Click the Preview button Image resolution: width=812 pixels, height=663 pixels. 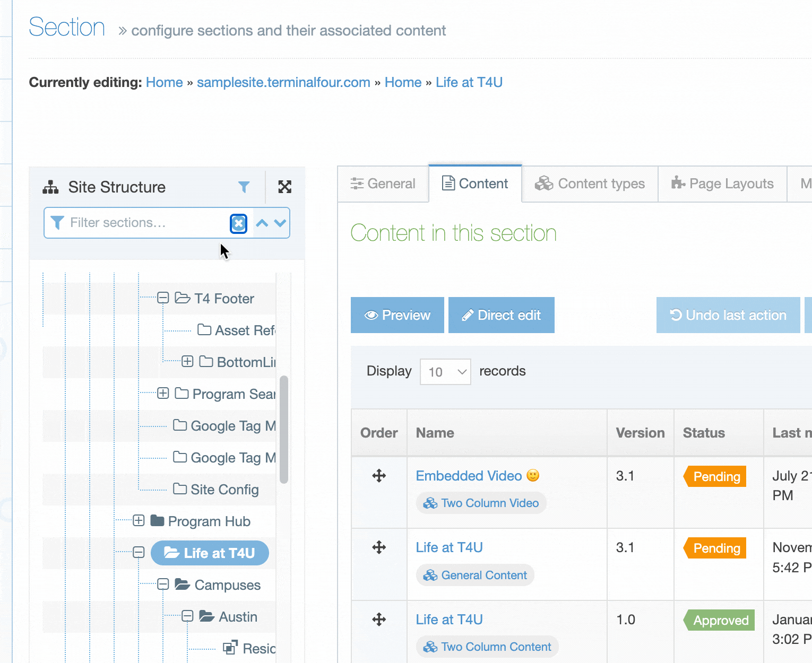397,315
